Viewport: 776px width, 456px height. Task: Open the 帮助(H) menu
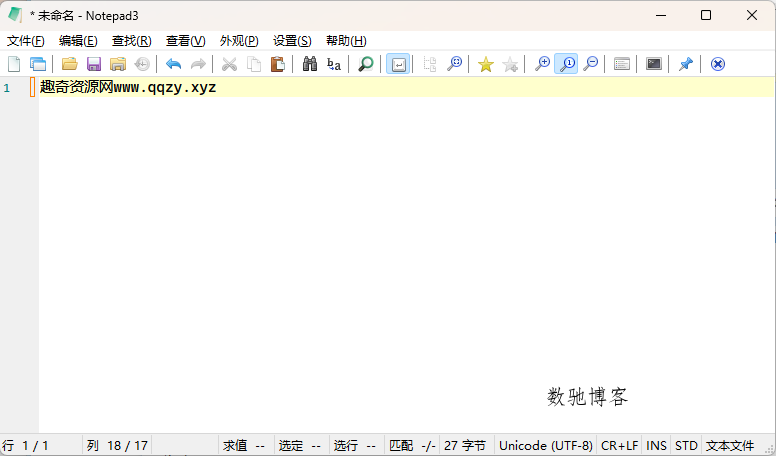(x=346, y=41)
